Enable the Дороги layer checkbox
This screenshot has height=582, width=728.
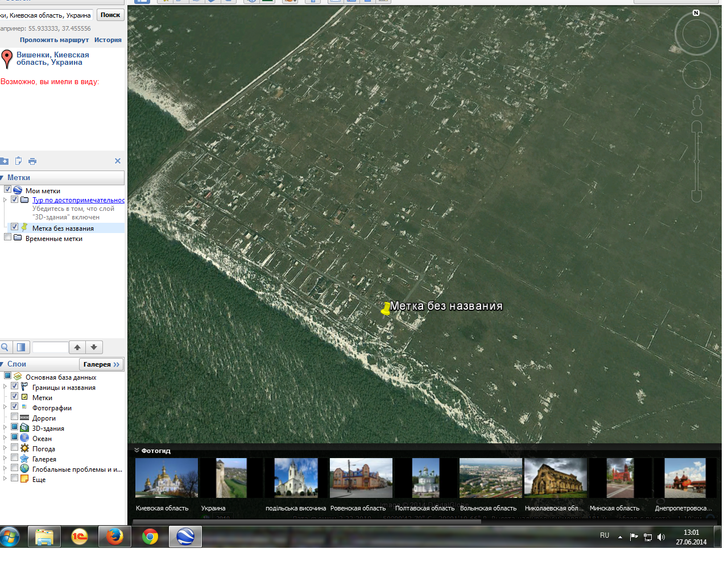click(15, 417)
